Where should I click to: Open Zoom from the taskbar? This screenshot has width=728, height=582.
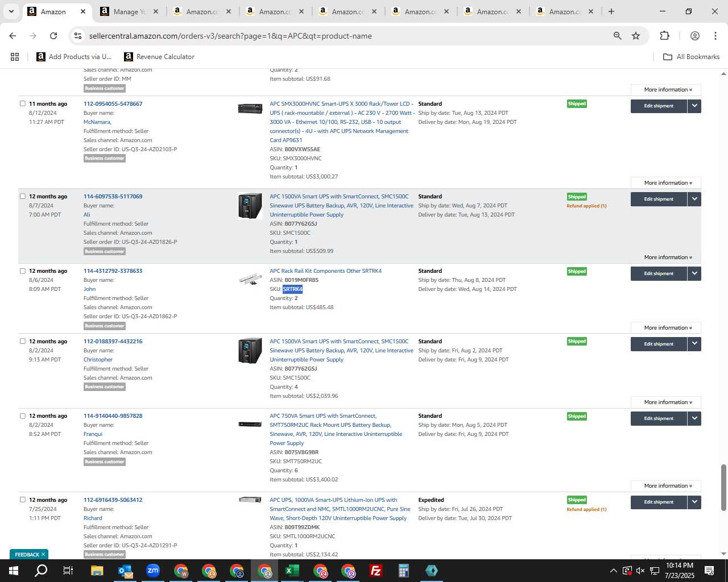tap(153, 571)
